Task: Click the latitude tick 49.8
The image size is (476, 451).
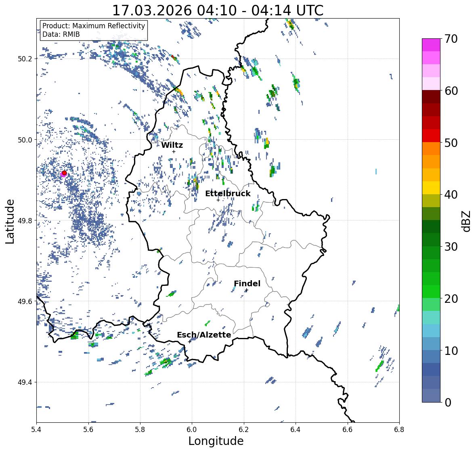Action: pyautogui.click(x=25, y=220)
